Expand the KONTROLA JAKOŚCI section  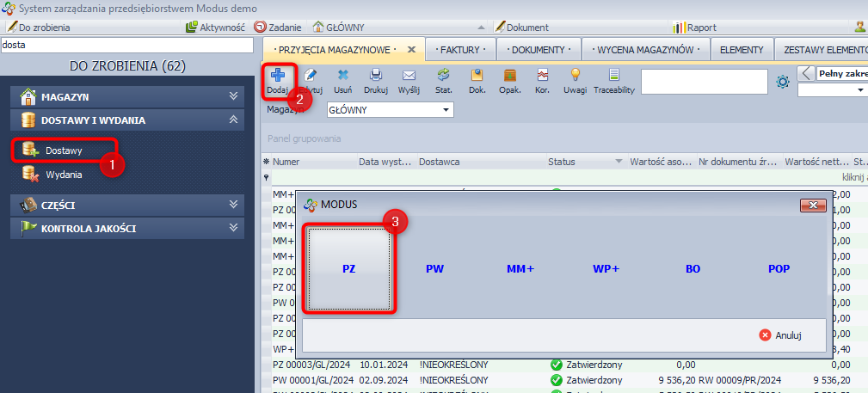[x=232, y=228]
